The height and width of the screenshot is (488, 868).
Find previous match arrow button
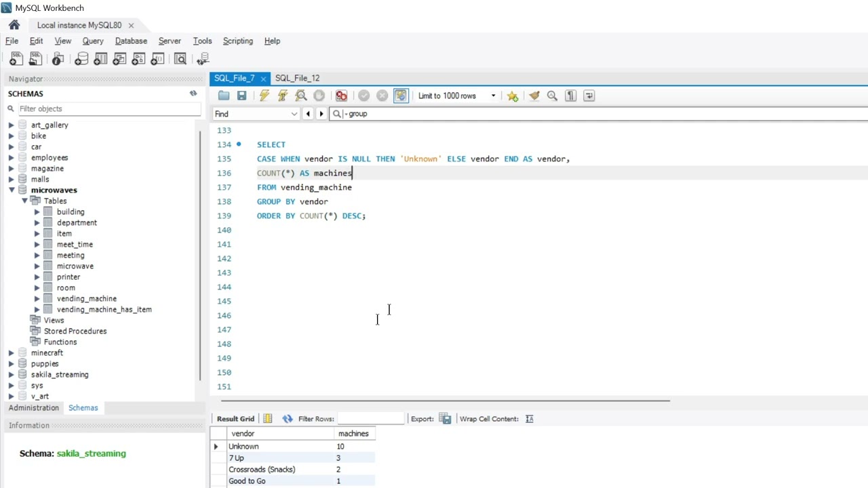(x=308, y=114)
